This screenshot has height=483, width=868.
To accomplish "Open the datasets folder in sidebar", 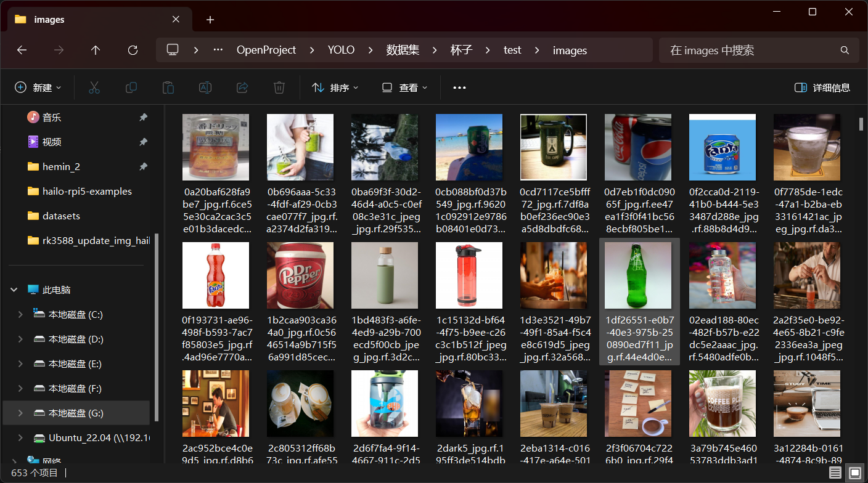I will coord(61,216).
